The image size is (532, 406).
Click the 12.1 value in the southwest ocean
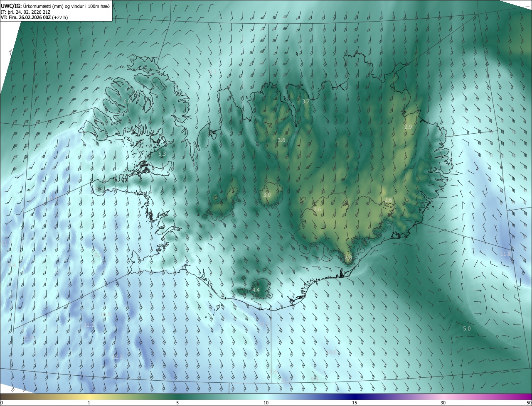tap(89, 325)
